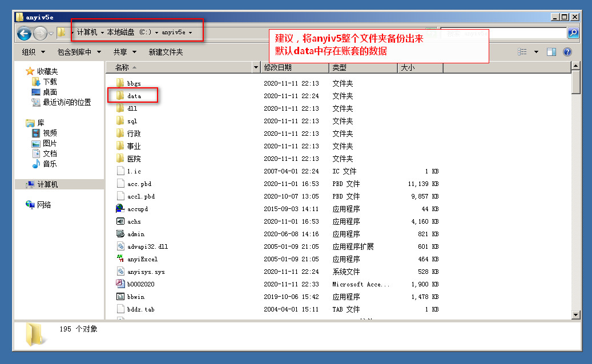The image size is (592, 364).
Task: Open 下载 in favorites sidebar
Action: pyautogui.click(x=50, y=82)
